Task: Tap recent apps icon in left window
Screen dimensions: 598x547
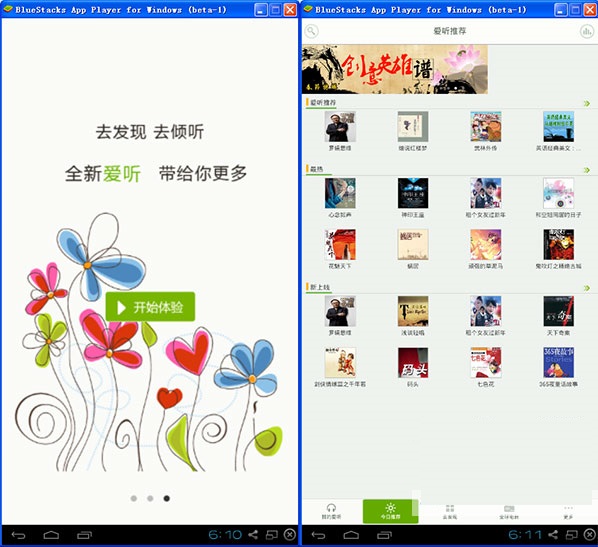Action: (x=84, y=535)
